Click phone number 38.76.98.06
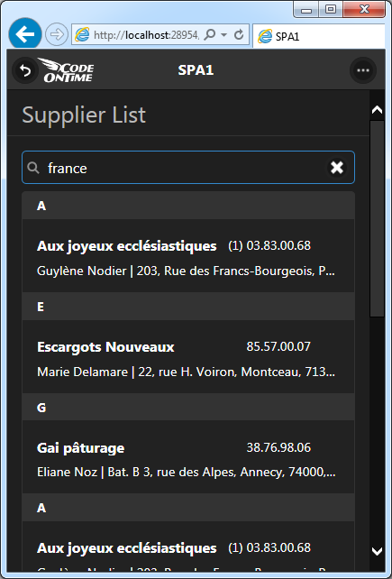Viewport: 392px width, 579px height. point(278,447)
